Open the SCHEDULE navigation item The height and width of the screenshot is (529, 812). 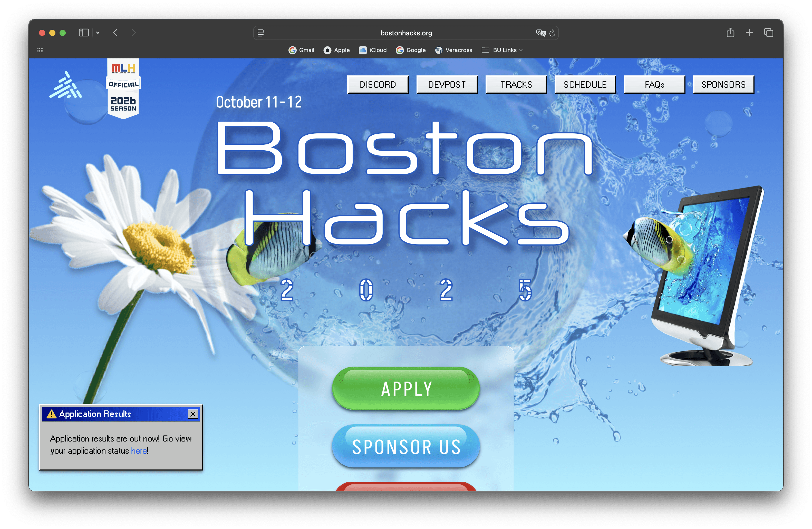click(585, 85)
